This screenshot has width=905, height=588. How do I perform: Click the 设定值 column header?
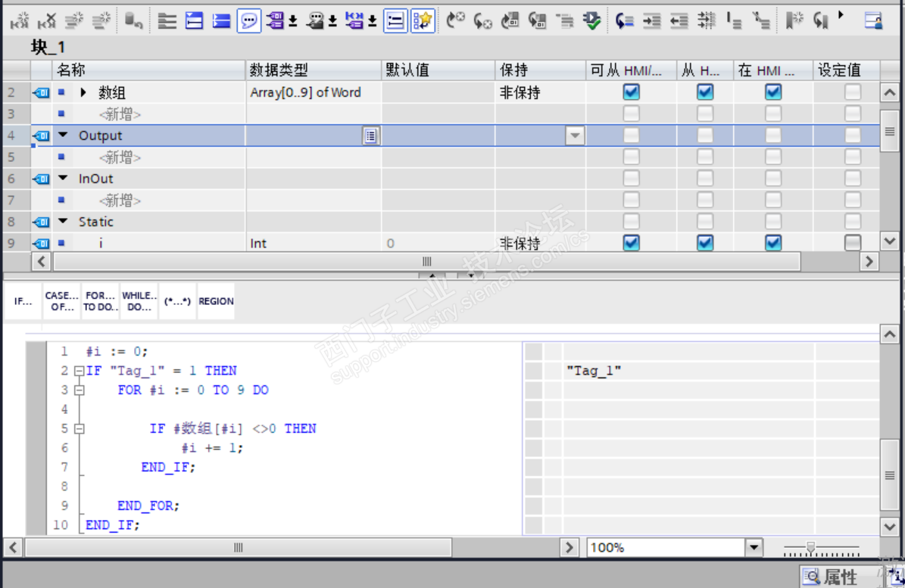(846, 70)
